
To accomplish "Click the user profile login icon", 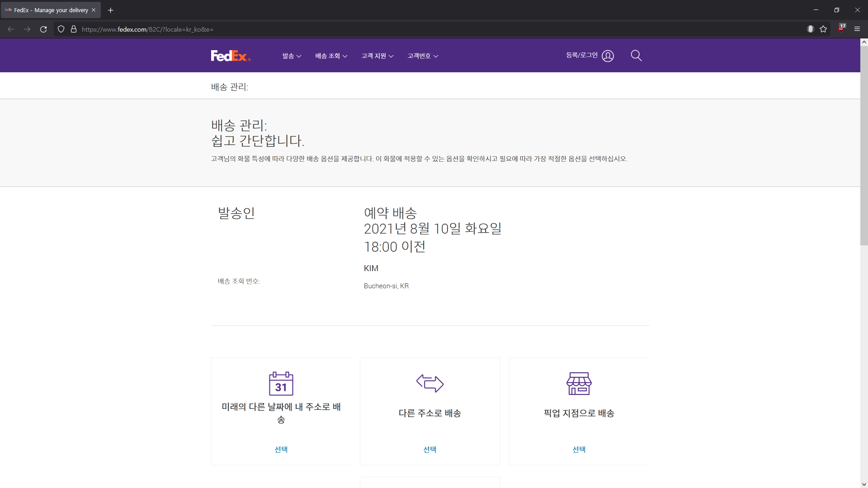I will click(608, 56).
